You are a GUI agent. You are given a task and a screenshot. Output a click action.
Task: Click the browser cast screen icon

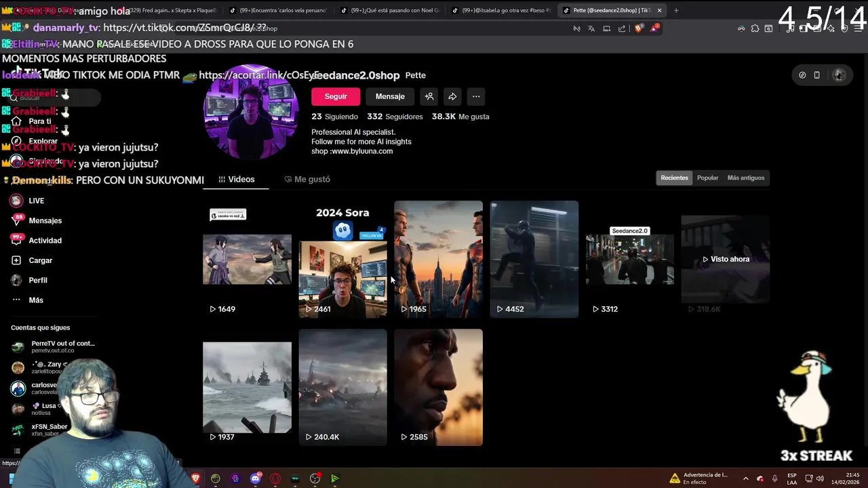[x=607, y=28]
